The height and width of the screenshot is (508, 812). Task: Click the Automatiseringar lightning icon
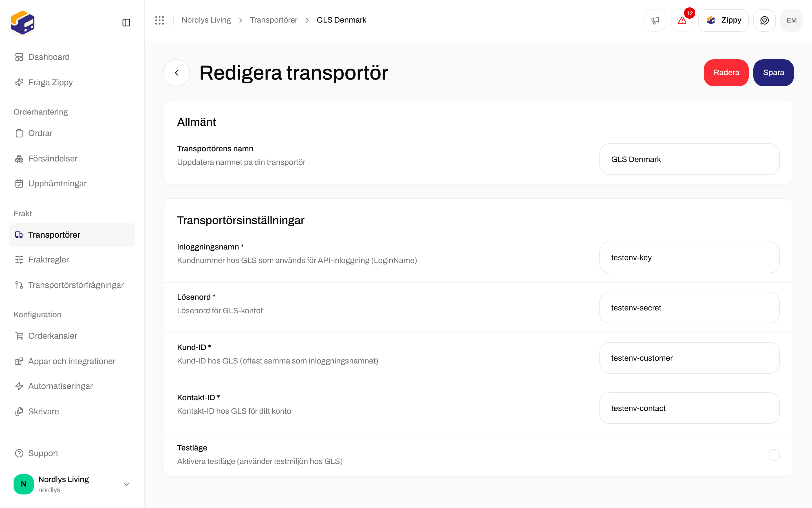click(x=19, y=386)
